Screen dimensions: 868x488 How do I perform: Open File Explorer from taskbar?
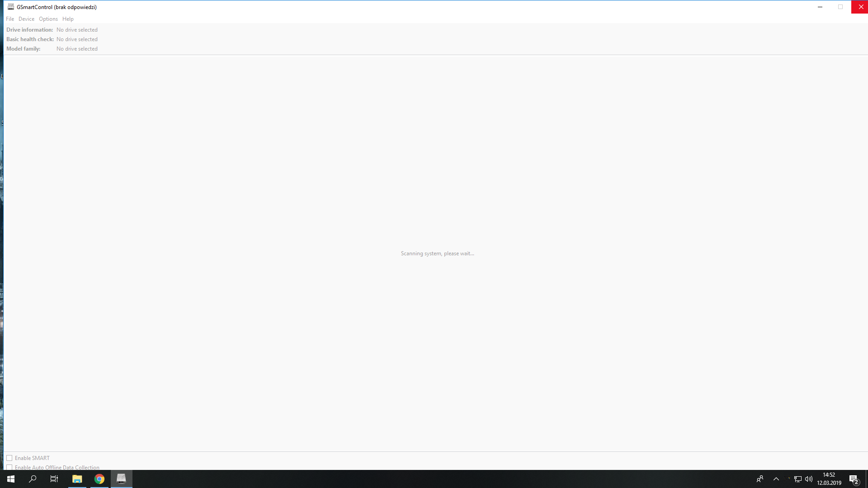[77, 479]
